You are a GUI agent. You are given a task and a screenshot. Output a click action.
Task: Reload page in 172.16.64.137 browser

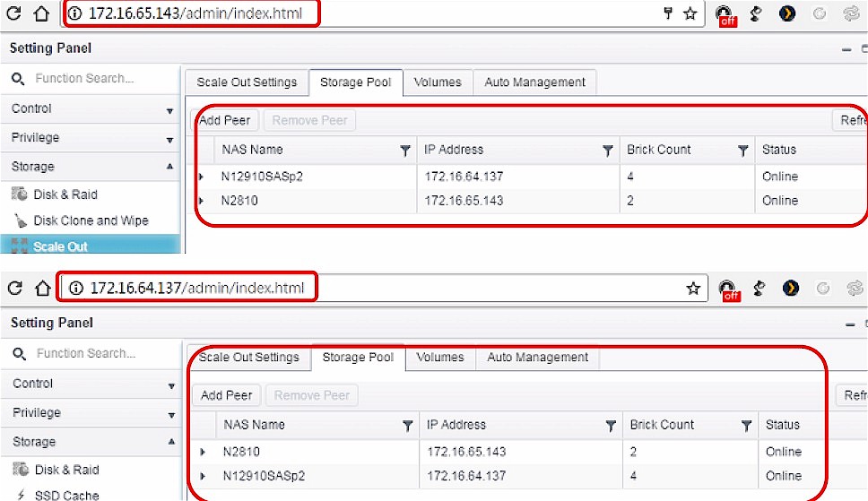pyautogui.click(x=15, y=288)
